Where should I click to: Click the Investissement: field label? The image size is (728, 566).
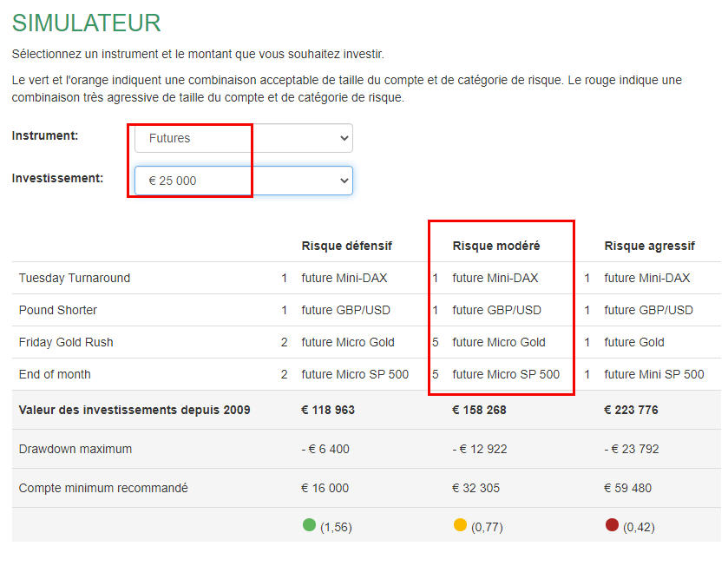(57, 178)
